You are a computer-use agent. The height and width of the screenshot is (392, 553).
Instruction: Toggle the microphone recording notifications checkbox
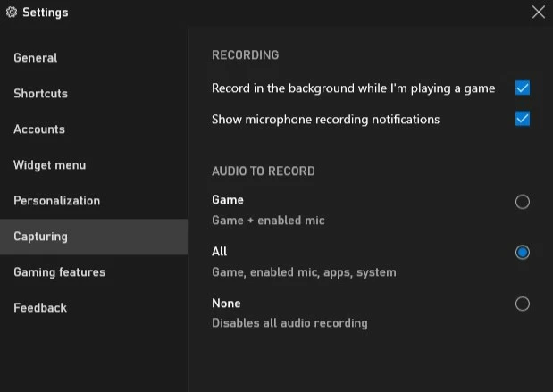pyautogui.click(x=523, y=119)
